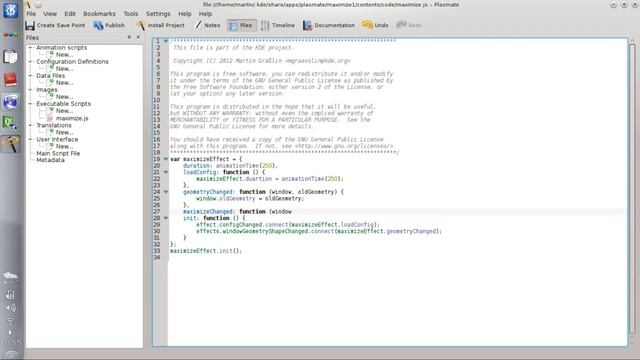Collapse the Configuration Definitions tree node
640x360 pixels.
point(31,62)
